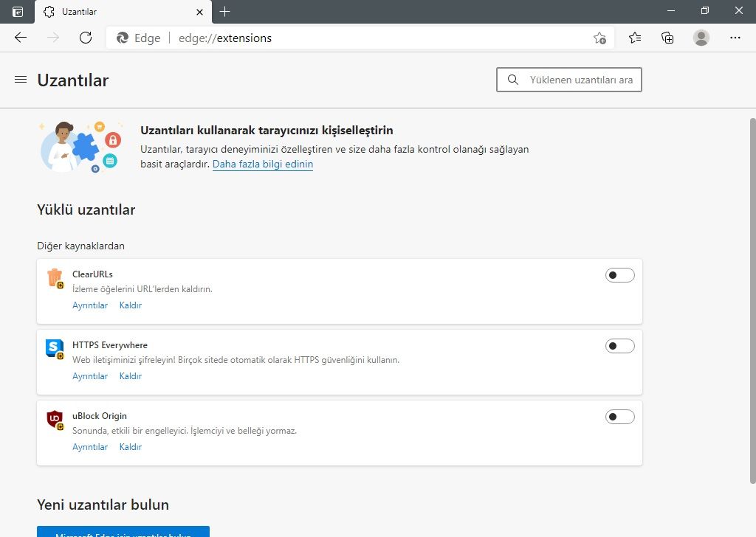Click the edge://extensions address bar

click(360, 38)
